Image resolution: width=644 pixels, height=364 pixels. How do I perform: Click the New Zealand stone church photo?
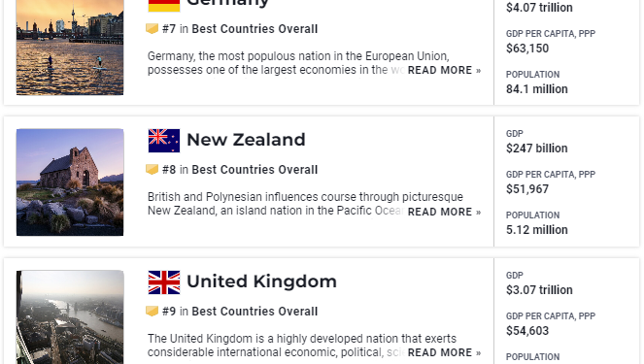(70, 182)
